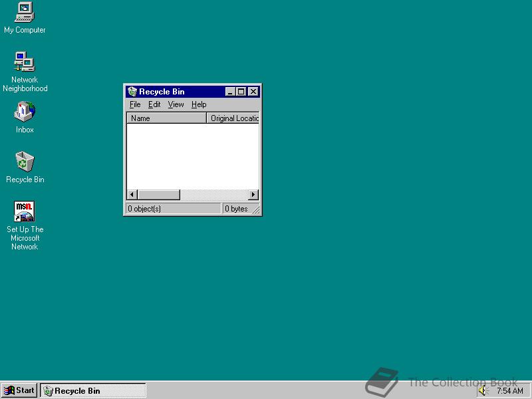
Task: Click the '0 bytes' status text
Action: (x=236, y=209)
